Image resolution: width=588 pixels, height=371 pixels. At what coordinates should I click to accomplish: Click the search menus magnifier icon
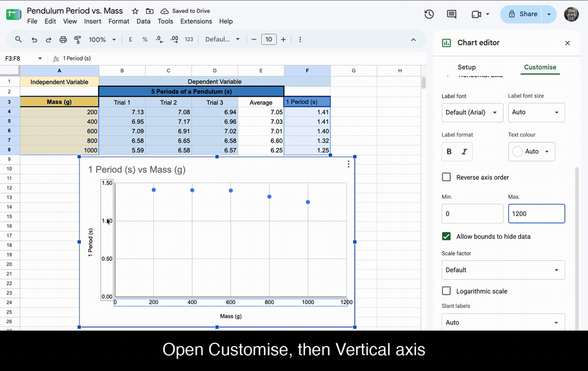pyautogui.click(x=18, y=39)
